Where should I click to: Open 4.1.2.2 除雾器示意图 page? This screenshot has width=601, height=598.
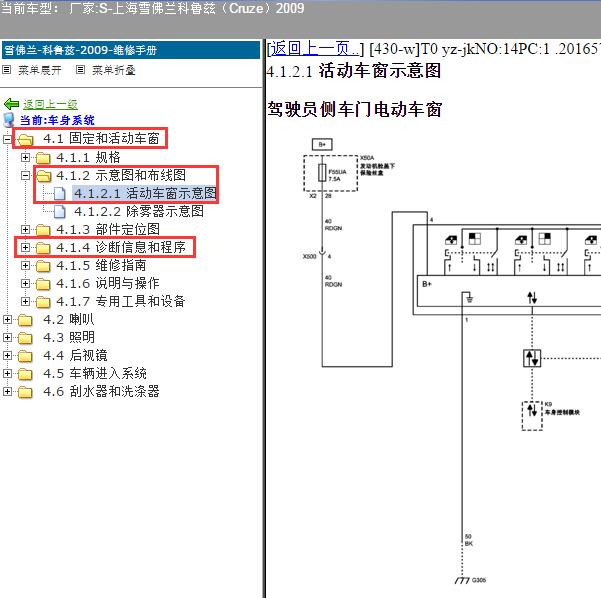coord(139,211)
